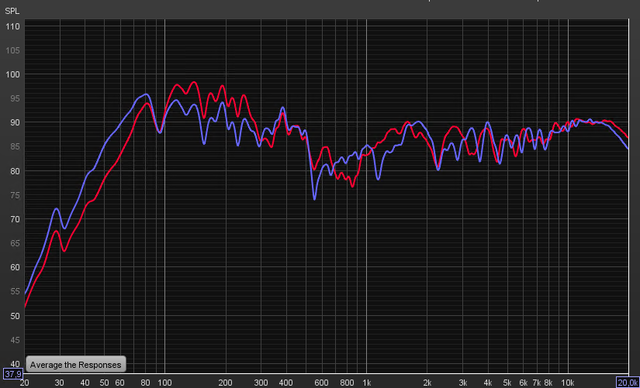Click the 10k label on frequency axis
This screenshot has height=388, width=640.
point(567,383)
